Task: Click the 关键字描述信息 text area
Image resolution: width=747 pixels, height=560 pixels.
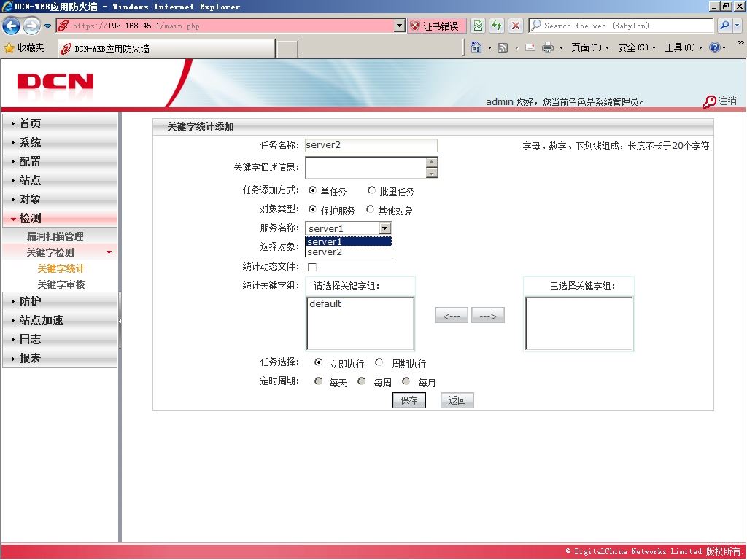Action: [x=366, y=168]
